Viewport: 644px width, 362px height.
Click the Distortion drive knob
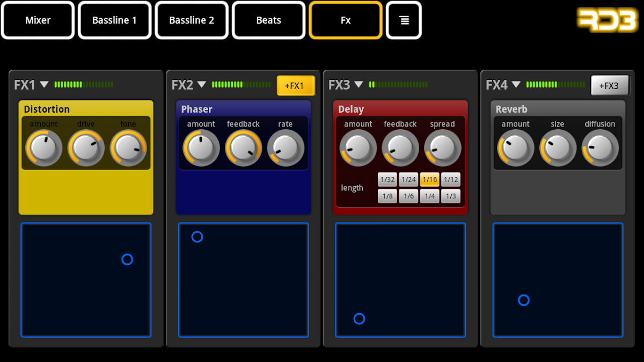point(86,147)
